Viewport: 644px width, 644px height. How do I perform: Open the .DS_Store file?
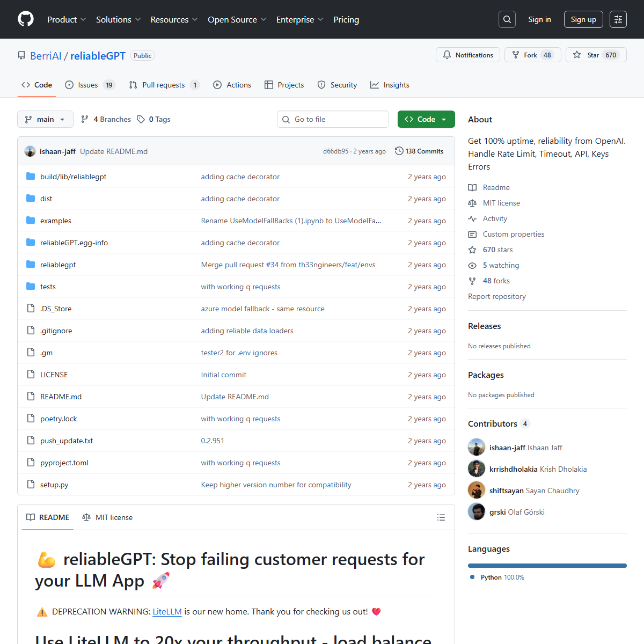coord(56,309)
